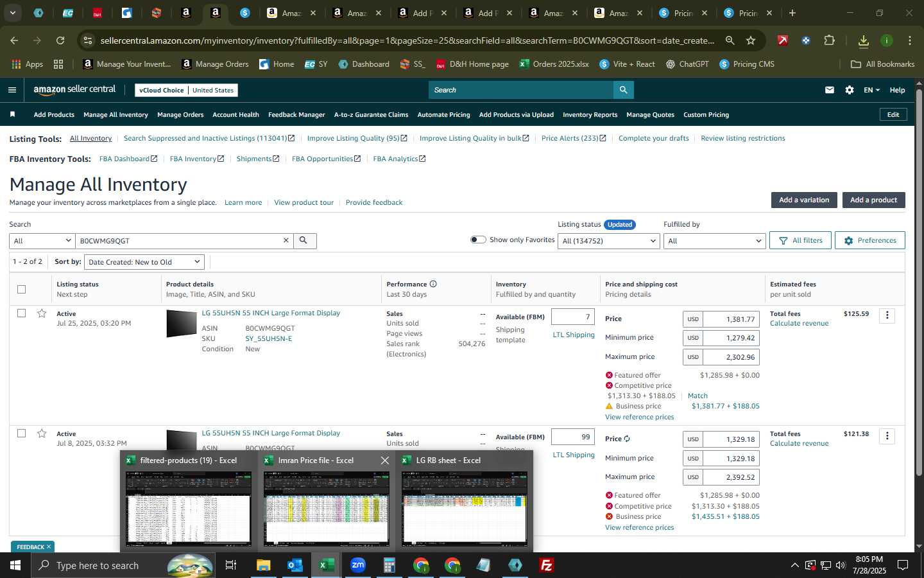Open Feedback Manager nav item
This screenshot has width=924, height=578.
point(296,114)
